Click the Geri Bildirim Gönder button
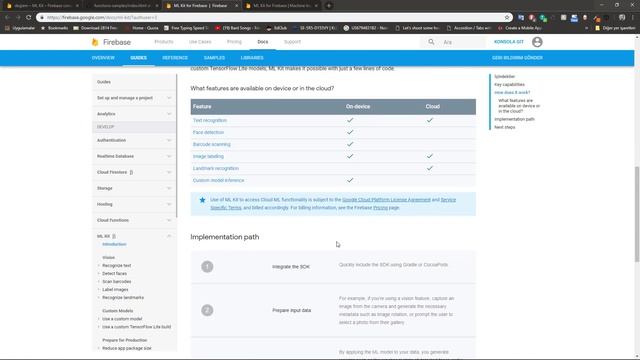 [517, 58]
